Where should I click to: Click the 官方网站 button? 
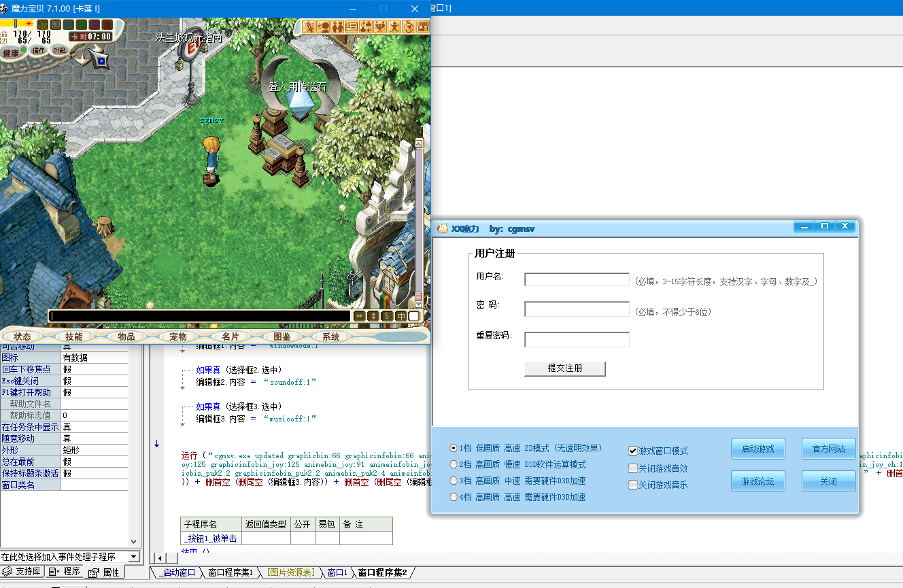(828, 449)
